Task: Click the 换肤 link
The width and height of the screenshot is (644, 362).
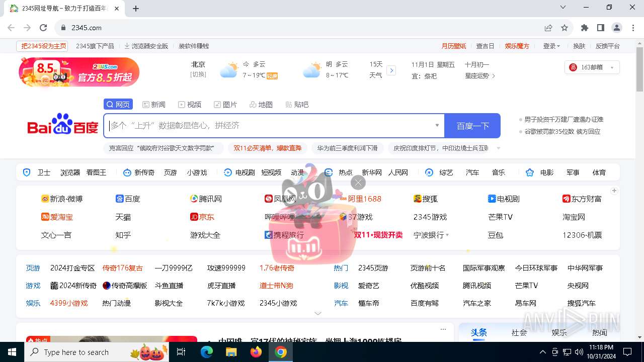Action: tap(579, 46)
